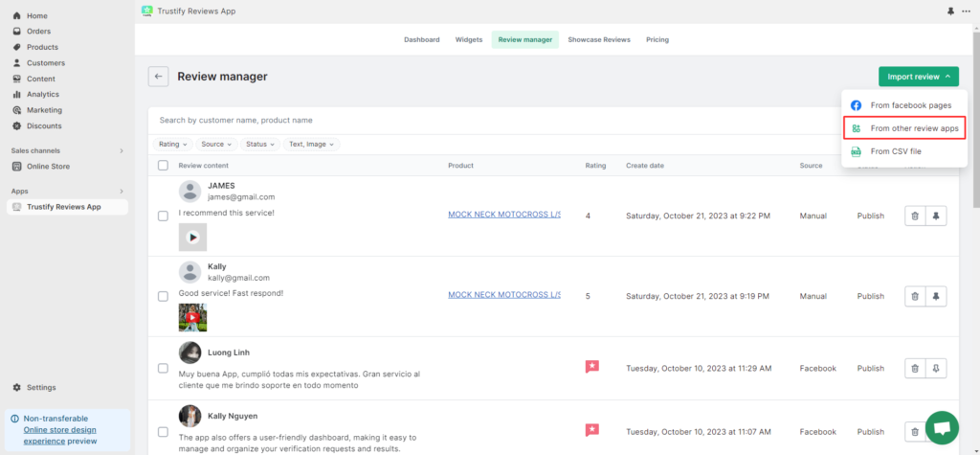The height and width of the screenshot is (455, 980).
Task: Click the Trustify app logo in header
Action: pyautogui.click(x=146, y=11)
